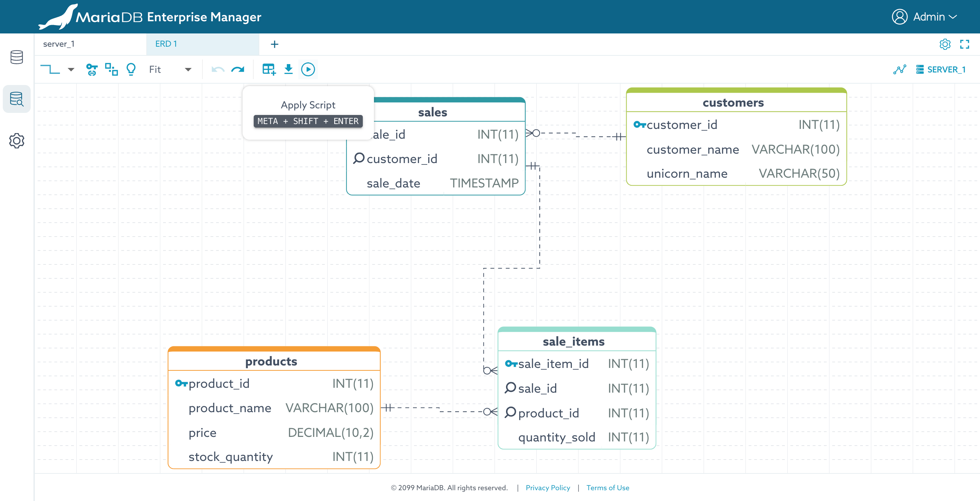Open the query editor sidebar icon
Screen dimensions: 980x501
click(16, 99)
